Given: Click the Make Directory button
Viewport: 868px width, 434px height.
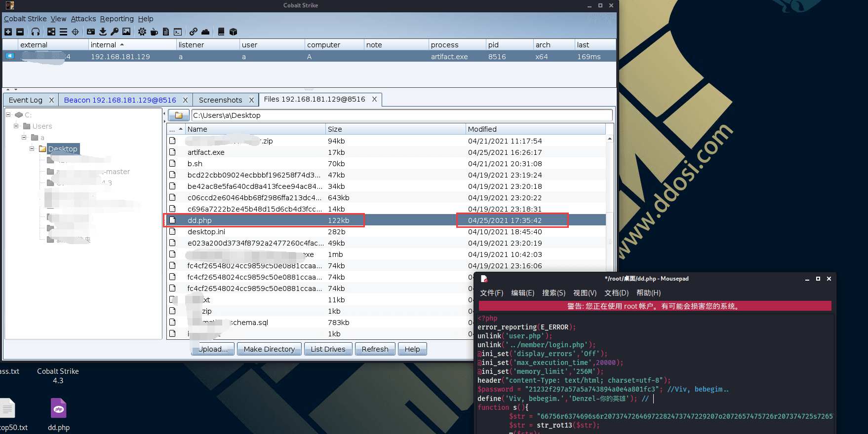Looking at the screenshot, I should pyautogui.click(x=269, y=349).
